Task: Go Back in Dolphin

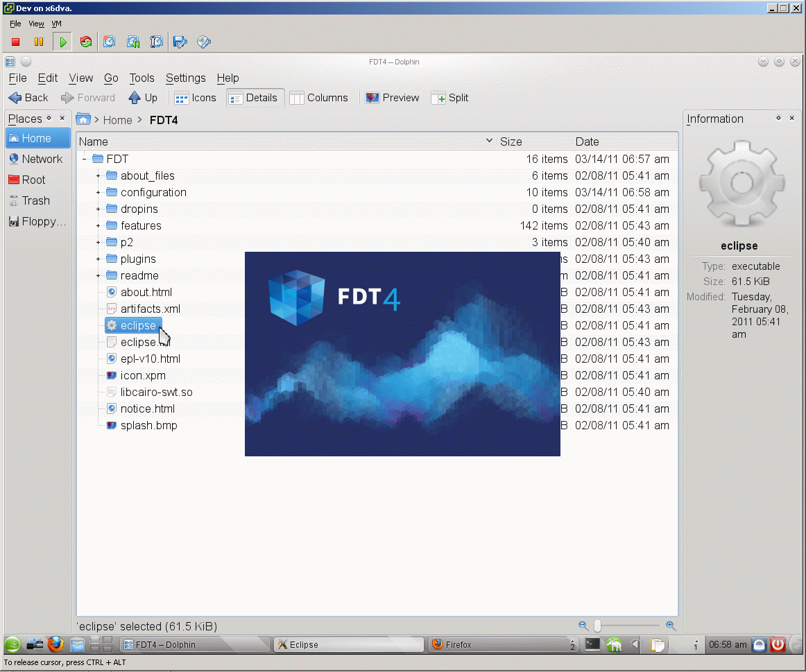Action: 29,98
